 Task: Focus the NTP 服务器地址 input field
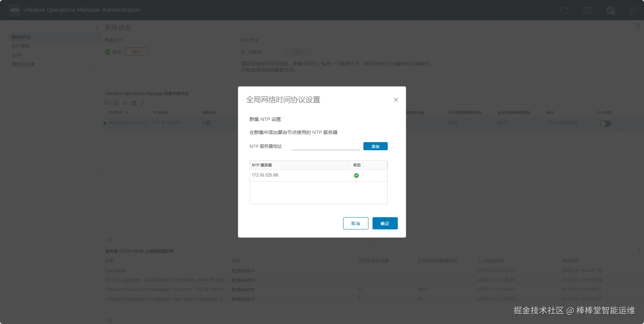[326, 146]
